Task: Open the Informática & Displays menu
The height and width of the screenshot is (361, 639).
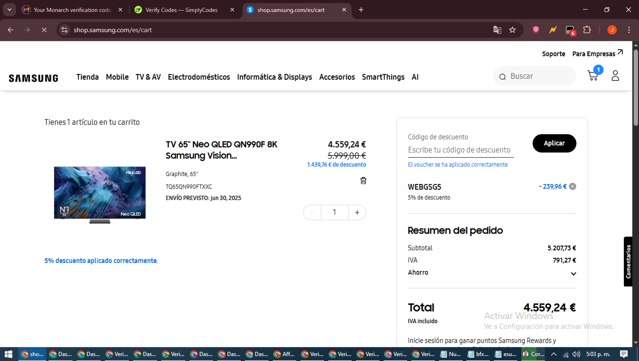Action: [x=274, y=77]
